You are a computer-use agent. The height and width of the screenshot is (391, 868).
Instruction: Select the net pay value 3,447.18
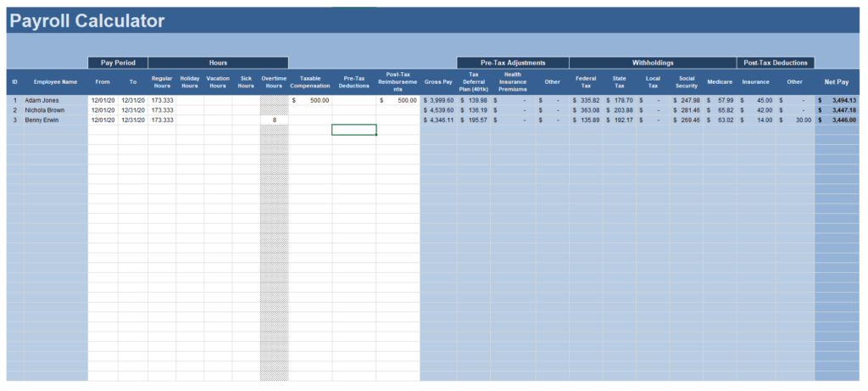837,110
